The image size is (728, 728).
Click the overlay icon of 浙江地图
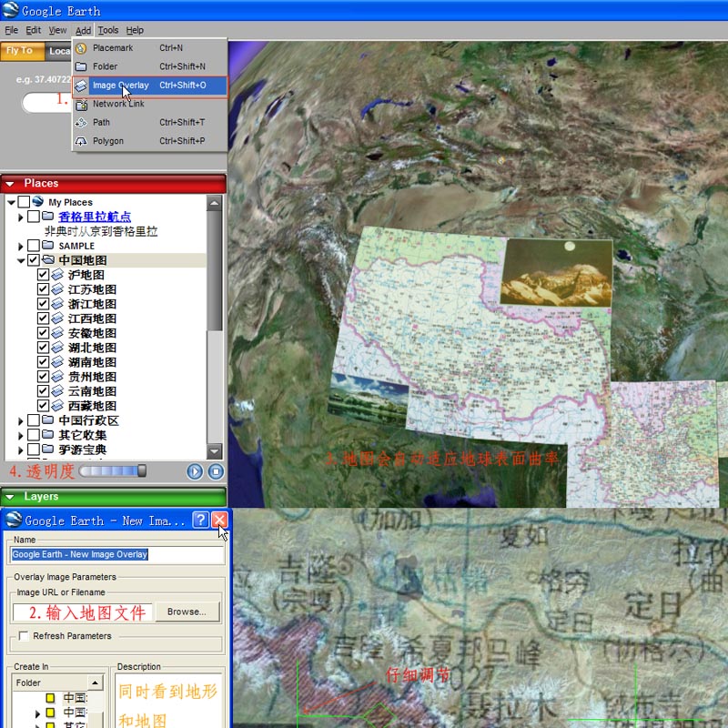(57, 304)
